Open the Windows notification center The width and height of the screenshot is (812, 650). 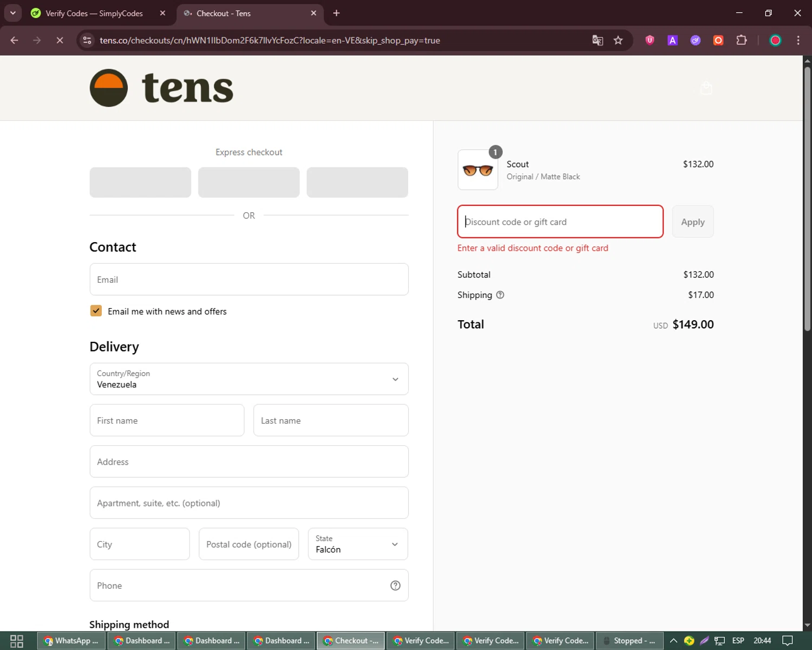788,641
